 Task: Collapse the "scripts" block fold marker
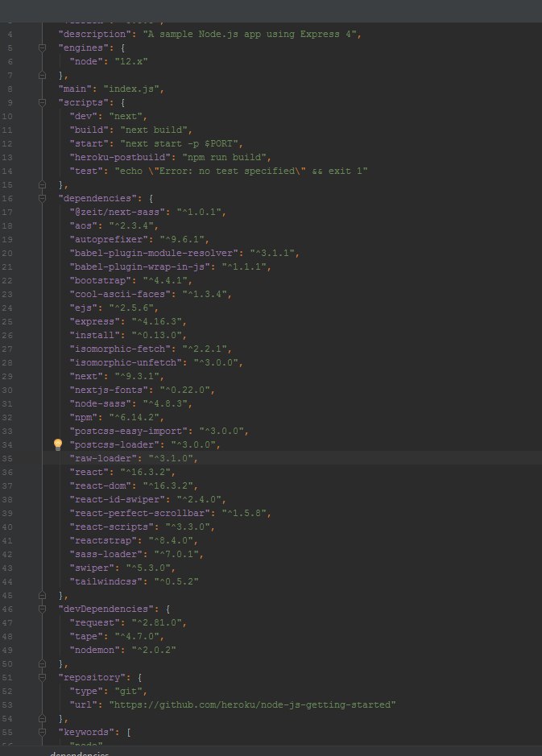pos(42,102)
